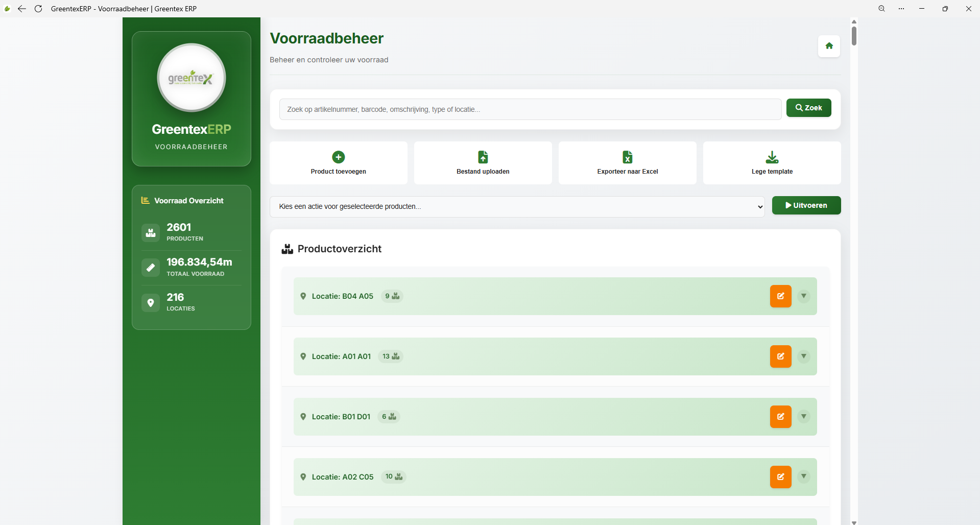Edit location A01 A01 via orange icon
980x525 pixels.
tap(780, 356)
